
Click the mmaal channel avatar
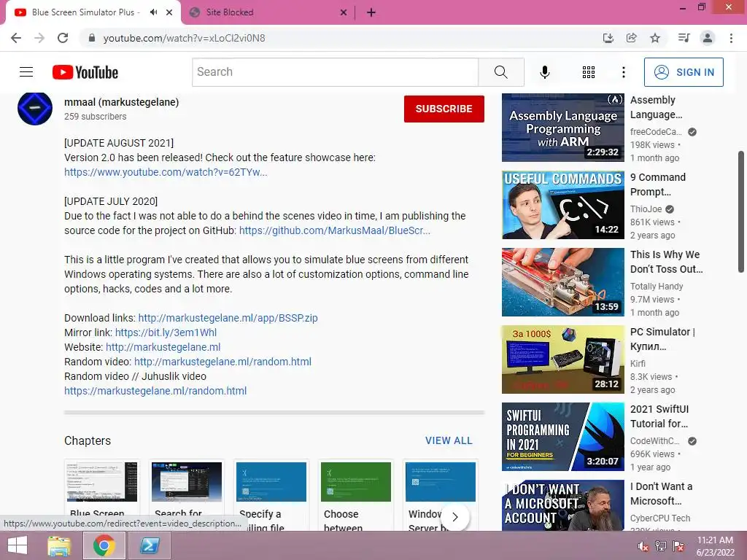(x=35, y=109)
